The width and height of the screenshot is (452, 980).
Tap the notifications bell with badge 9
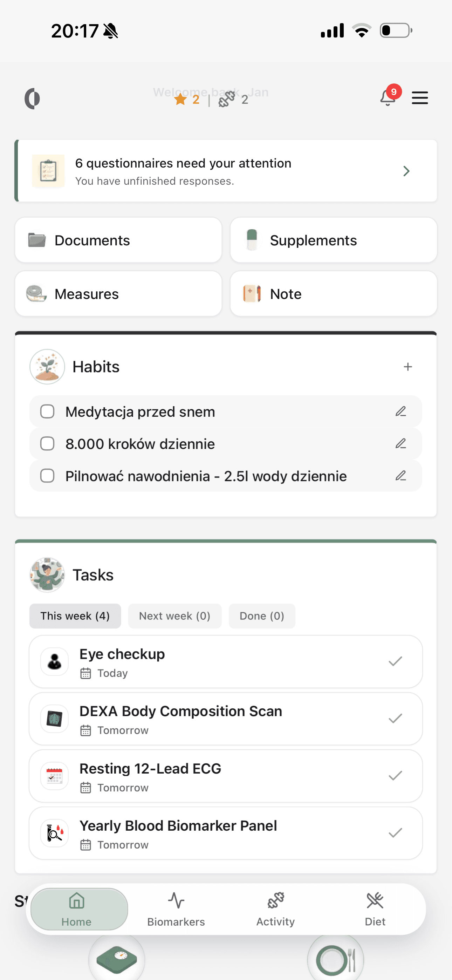(387, 98)
